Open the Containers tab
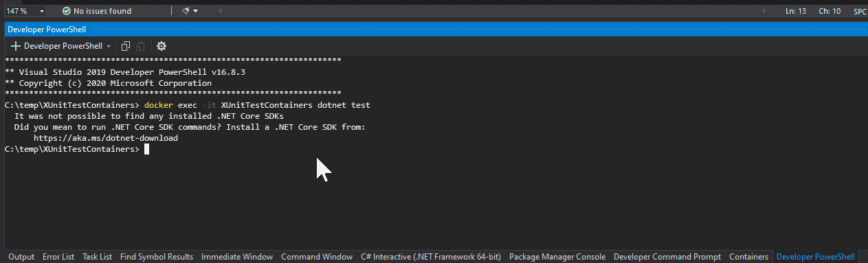Image resolution: width=868 pixels, height=263 pixels. (x=748, y=257)
